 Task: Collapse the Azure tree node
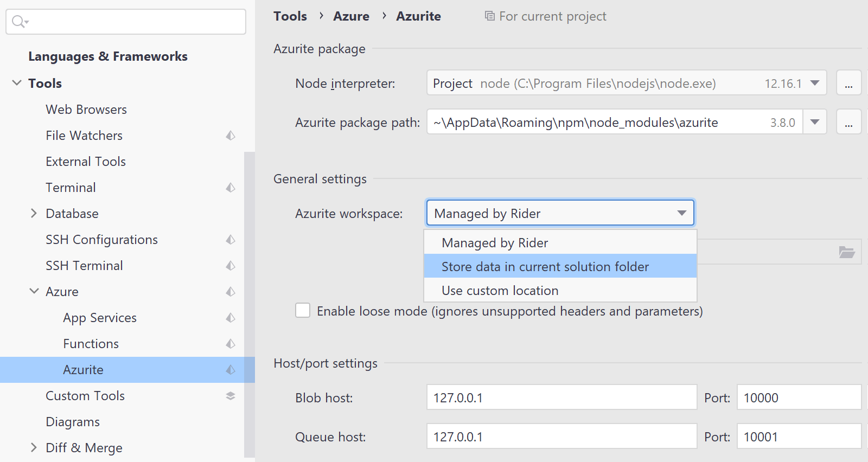click(34, 291)
